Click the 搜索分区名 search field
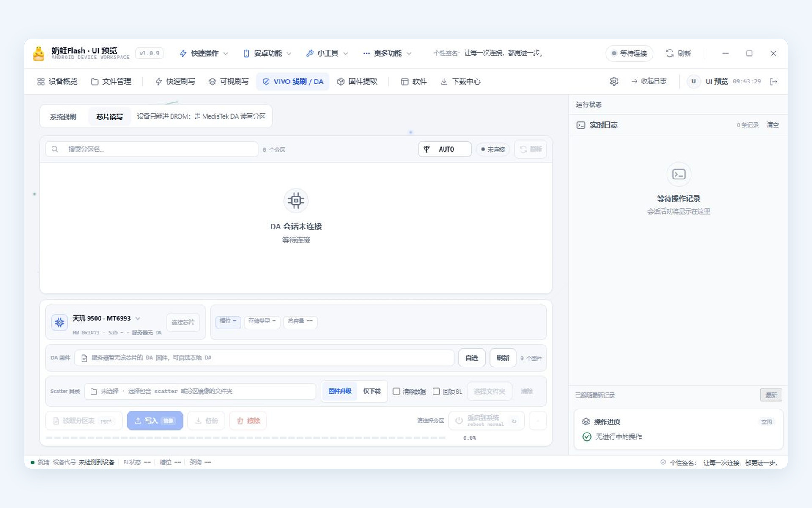 pos(152,149)
